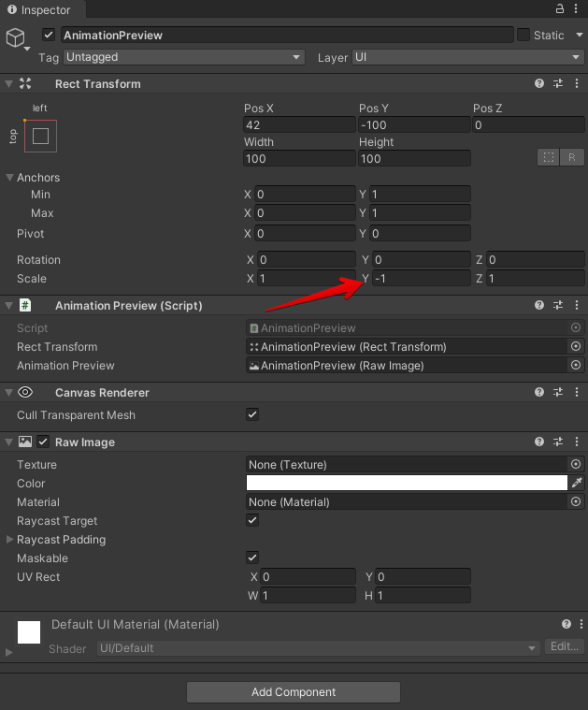Pick object for Animation Preview field
This screenshot has height=710, width=588.
[576, 365]
